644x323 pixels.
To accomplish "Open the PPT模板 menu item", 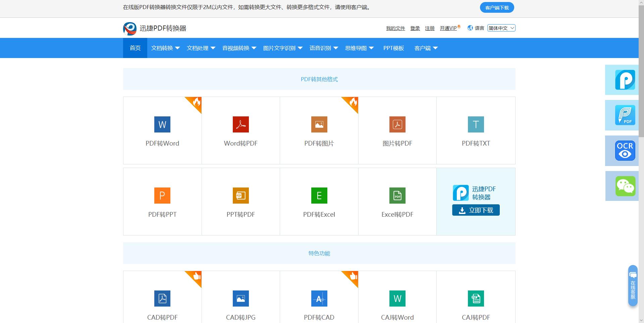I will click(x=393, y=48).
